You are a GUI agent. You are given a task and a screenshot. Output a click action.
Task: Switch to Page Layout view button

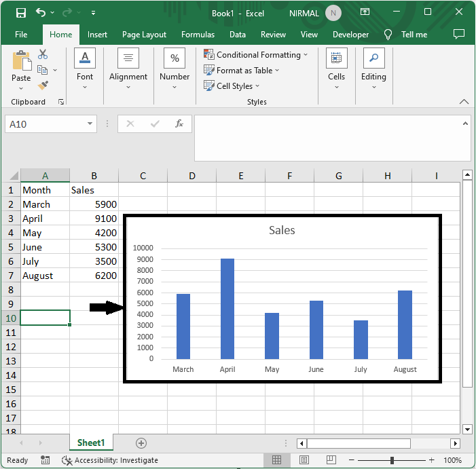click(x=305, y=460)
